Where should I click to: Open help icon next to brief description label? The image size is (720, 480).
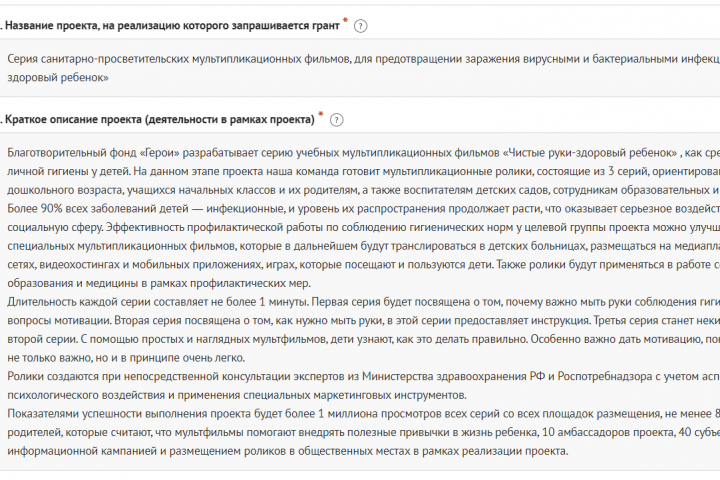point(337,120)
